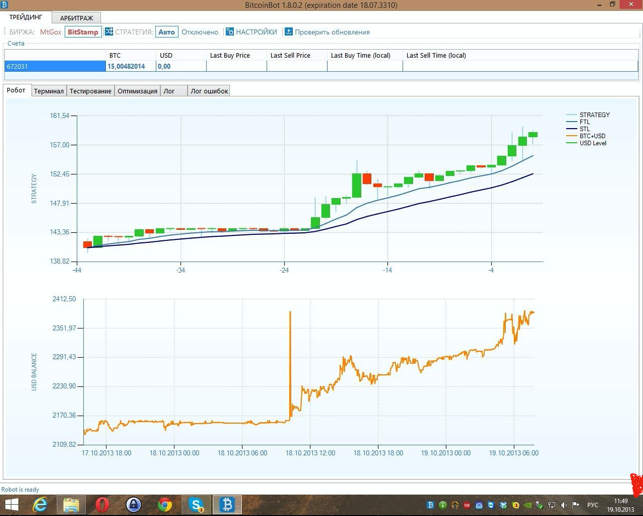Click the BitcoinBot title bar icon
This screenshot has width=643, height=516.
click(4, 5)
